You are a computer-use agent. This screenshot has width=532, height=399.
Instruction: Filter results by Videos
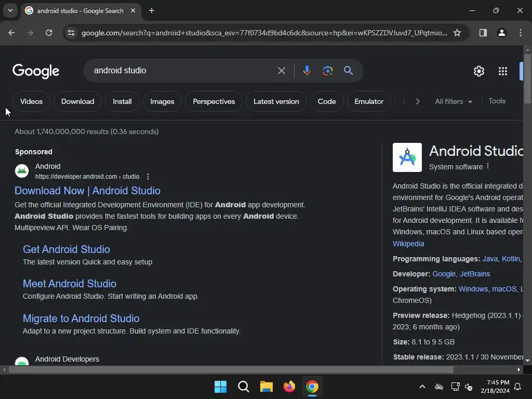coord(31,101)
